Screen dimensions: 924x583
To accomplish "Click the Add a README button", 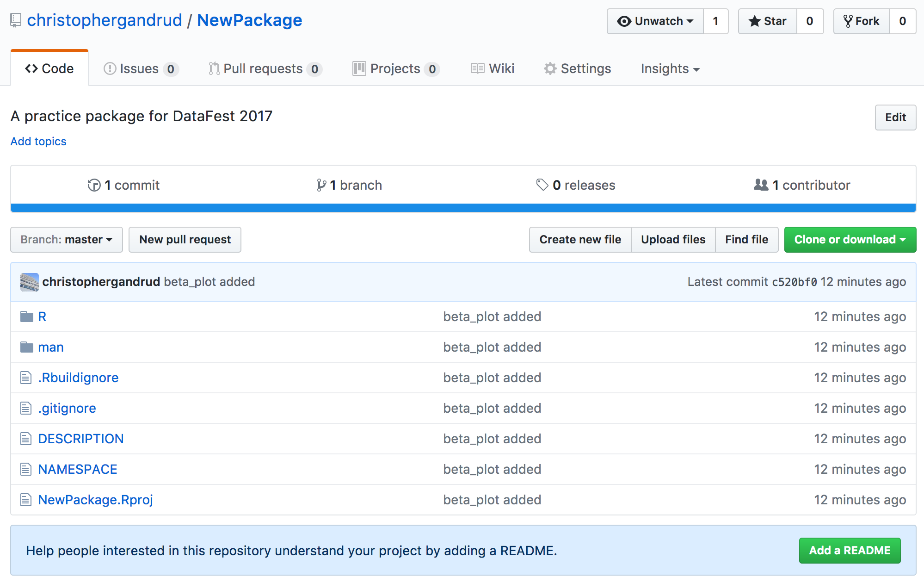I will click(x=850, y=551).
